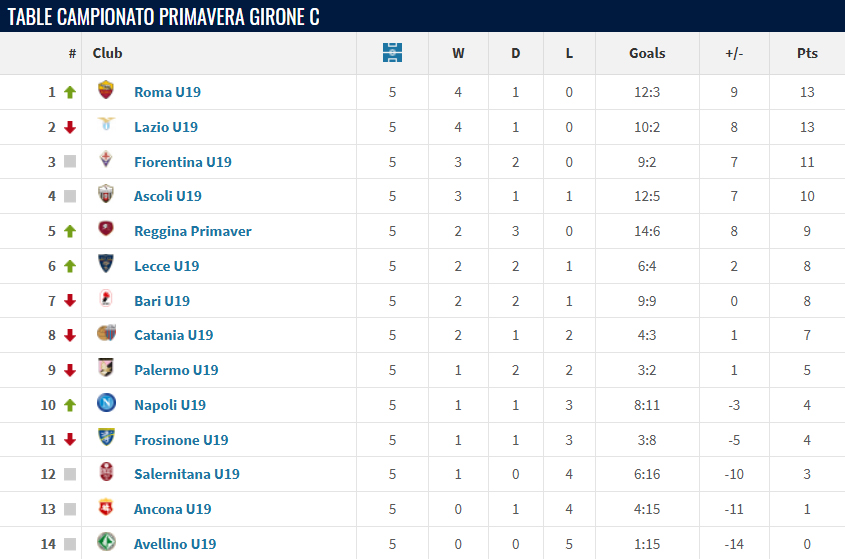Click the Fiorentina U19 crest icon

(106, 161)
